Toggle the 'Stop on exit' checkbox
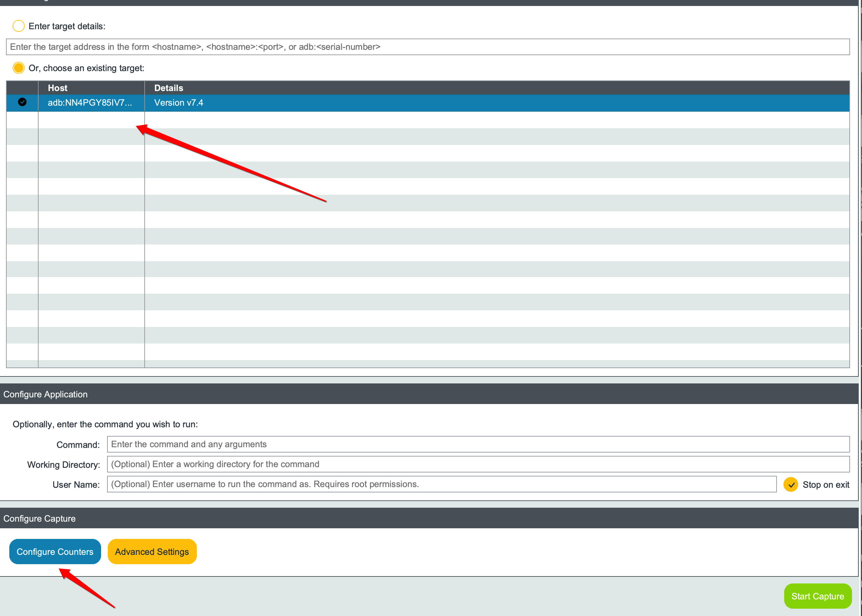862x616 pixels. pyautogui.click(x=790, y=484)
